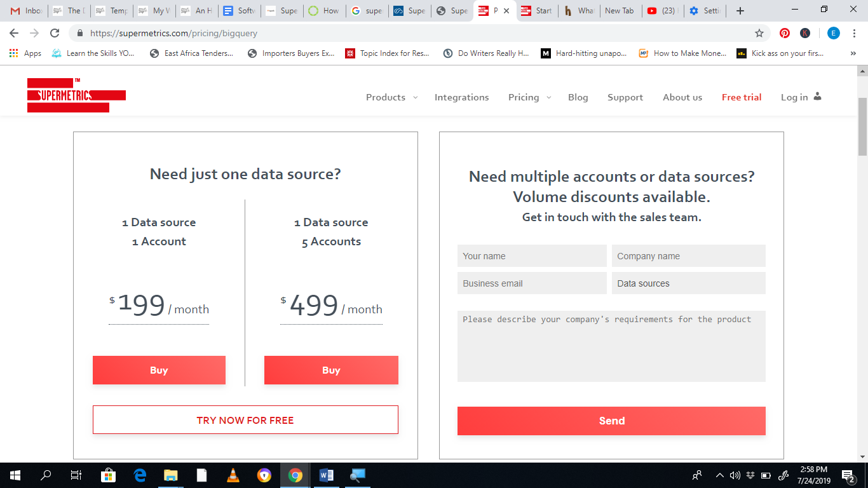The height and width of the screenshot is (488, 868).
Task: Go back to previous page
Action: tap(14, 33)
